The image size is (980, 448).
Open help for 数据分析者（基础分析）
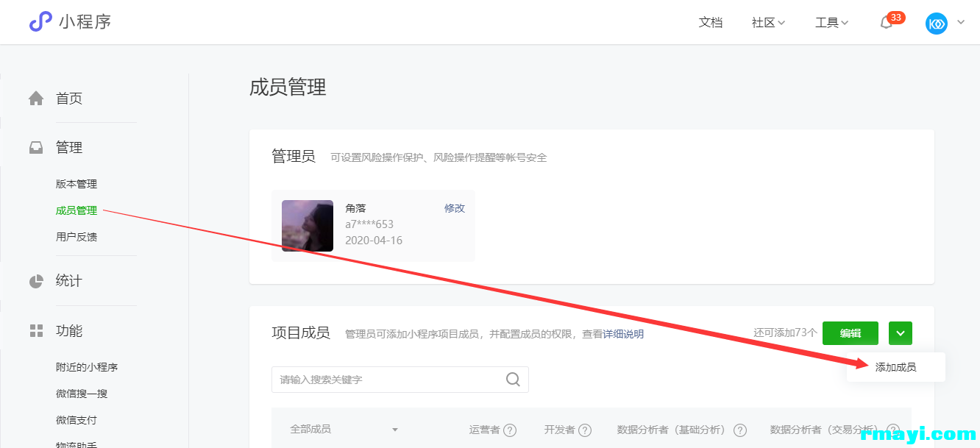[x=740, y=430]
